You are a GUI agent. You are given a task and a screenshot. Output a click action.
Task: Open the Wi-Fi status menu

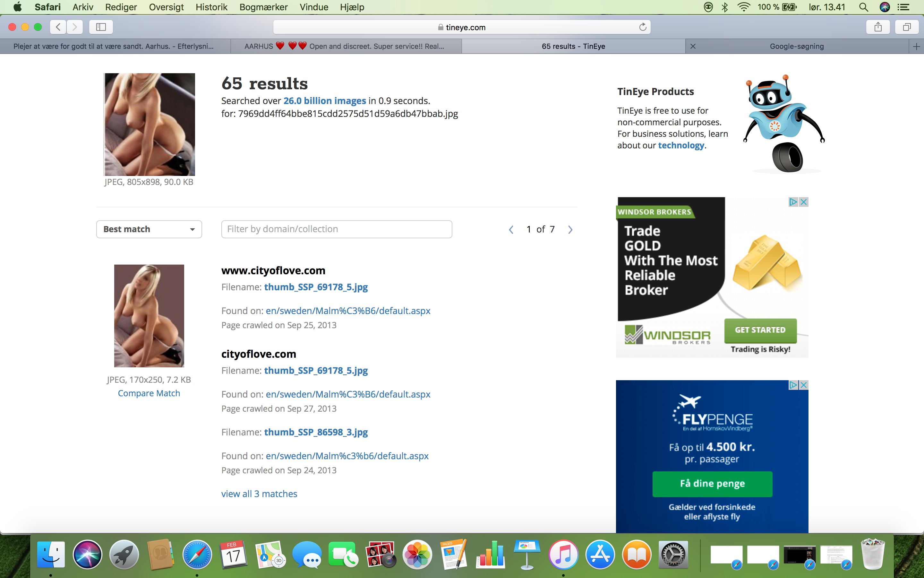(743, 7)
